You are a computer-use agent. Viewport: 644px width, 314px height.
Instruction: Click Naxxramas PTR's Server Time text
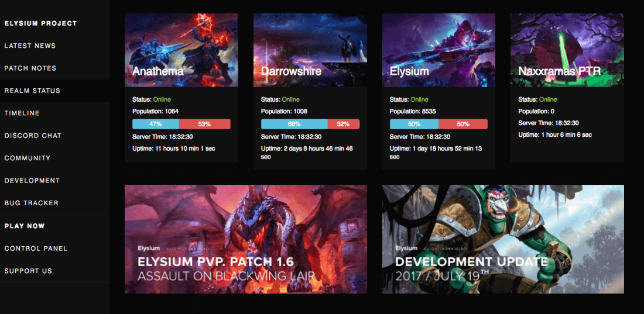click(x=549, y=123)
